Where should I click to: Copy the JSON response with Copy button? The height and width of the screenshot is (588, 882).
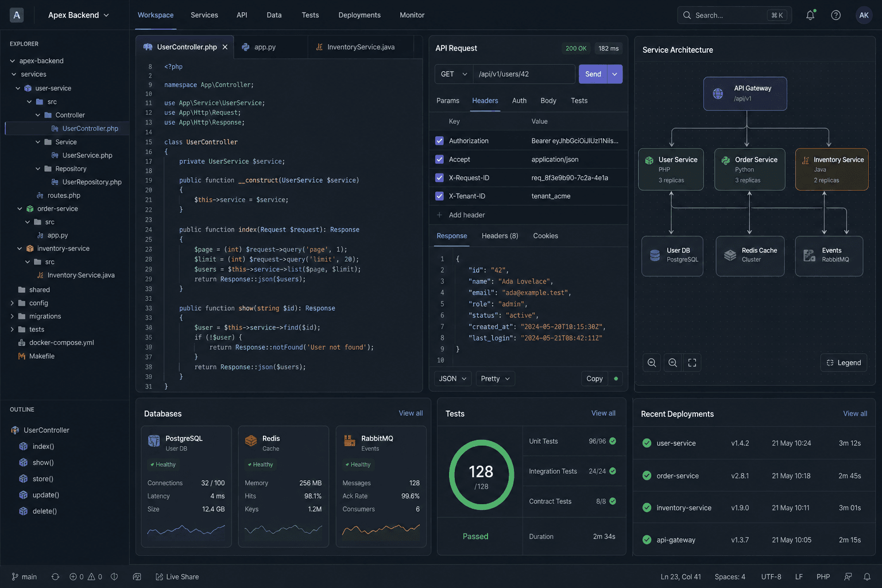coord(594,378)
